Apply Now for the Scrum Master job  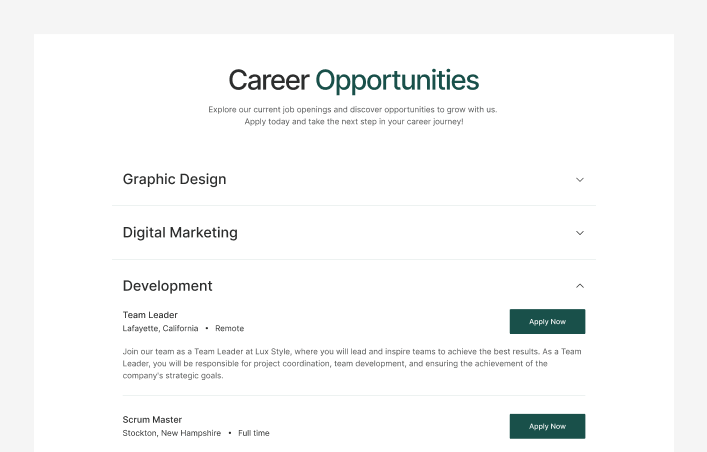547,426
